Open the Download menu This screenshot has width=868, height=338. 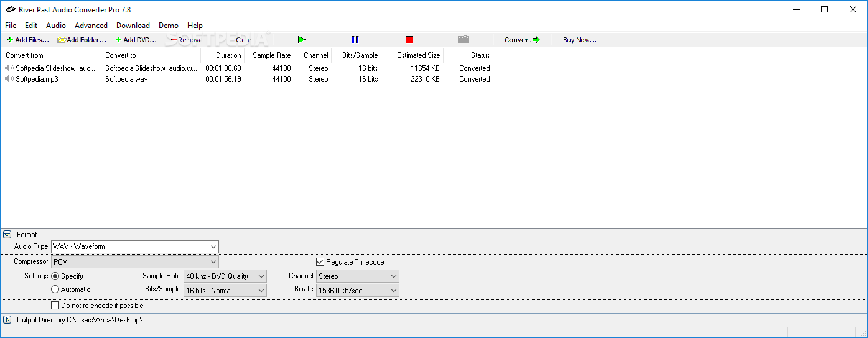(x=133, y=26)
